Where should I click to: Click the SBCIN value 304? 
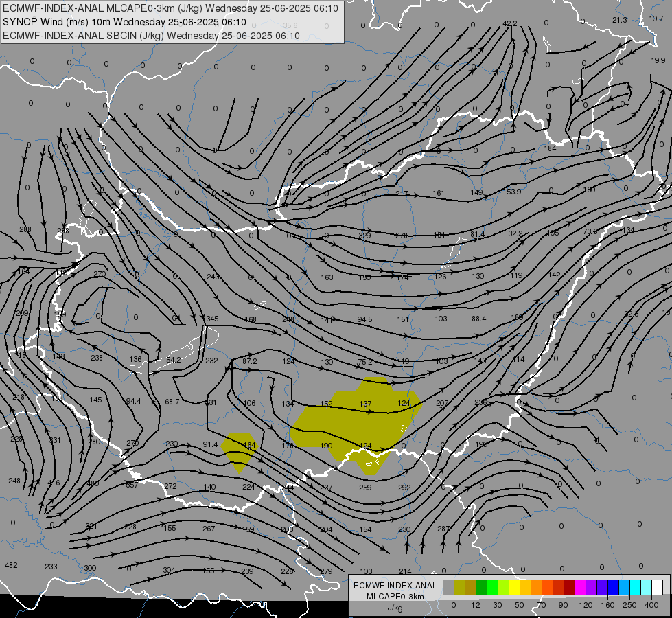pos(169,570)
